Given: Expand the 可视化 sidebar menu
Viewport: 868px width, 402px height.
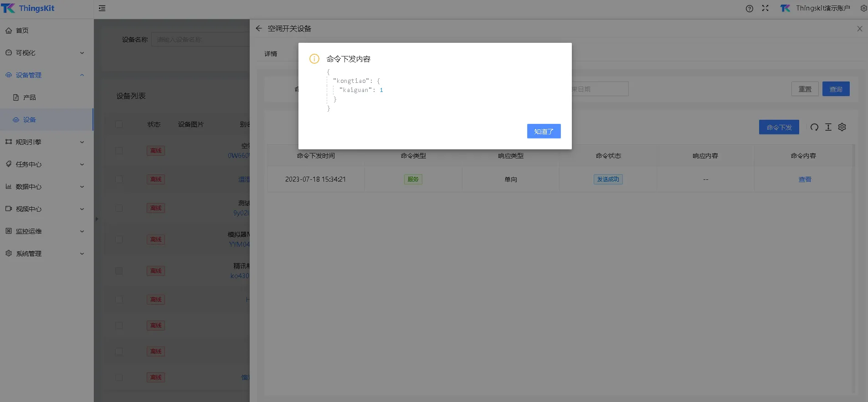Looking at the screenshot, I should (x=46, y=53).
